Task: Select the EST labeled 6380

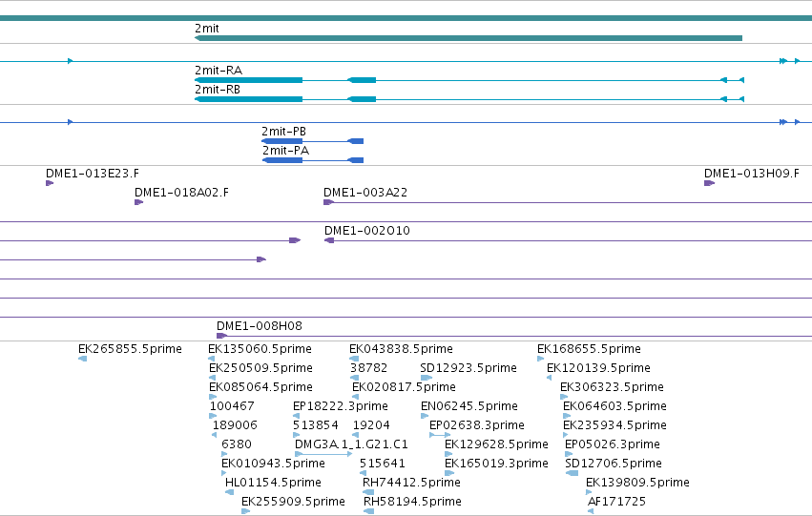Action: [x=236, y=444]
